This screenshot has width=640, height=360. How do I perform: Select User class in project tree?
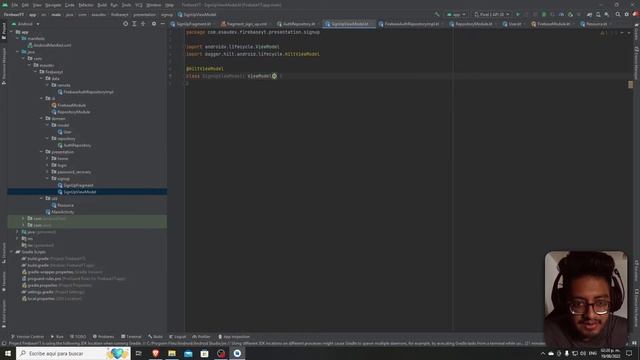pyautogui.click(x=67, y=132)
